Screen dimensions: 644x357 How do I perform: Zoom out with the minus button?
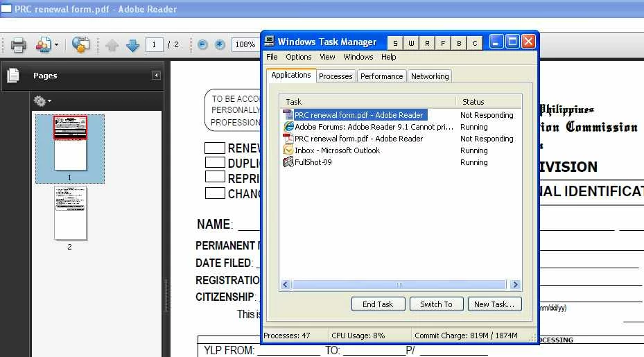tap(202, 44)
